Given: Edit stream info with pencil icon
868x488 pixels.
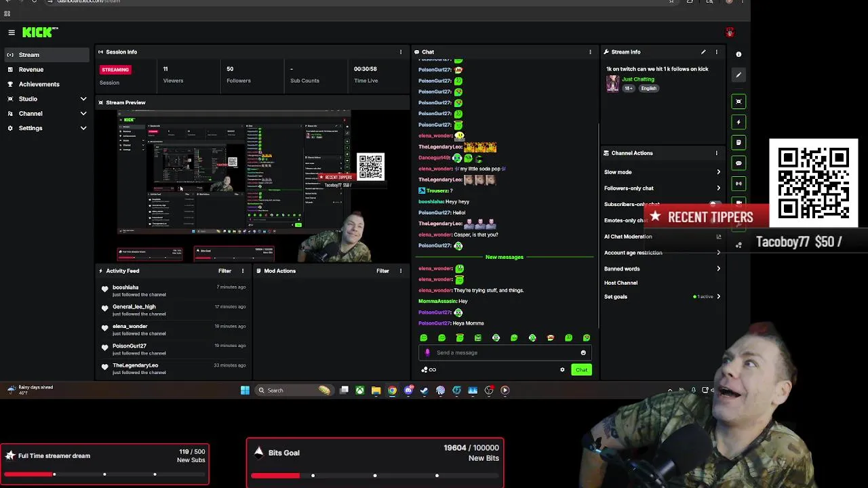Looking at the screenshot, I should click(x=703, y=52).
